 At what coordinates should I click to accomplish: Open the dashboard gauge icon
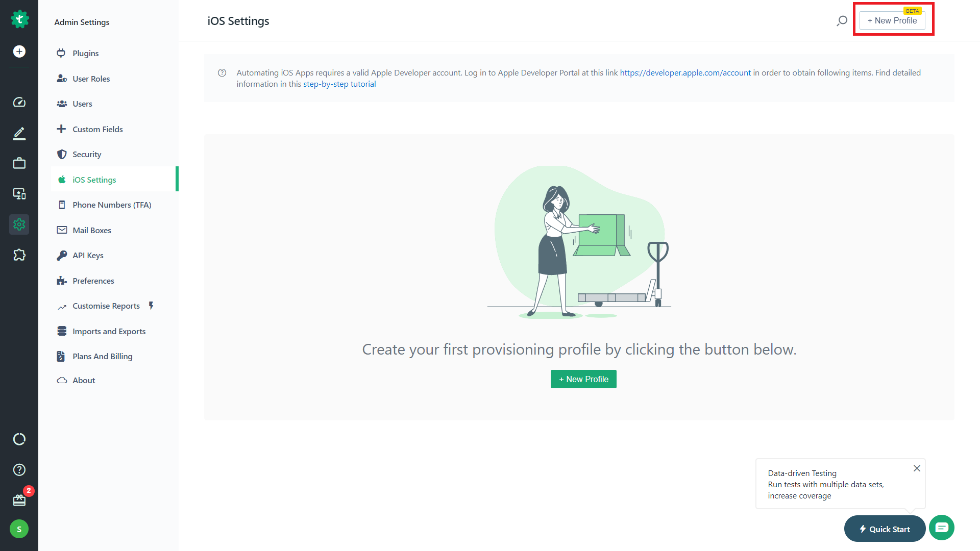(19, 103)
